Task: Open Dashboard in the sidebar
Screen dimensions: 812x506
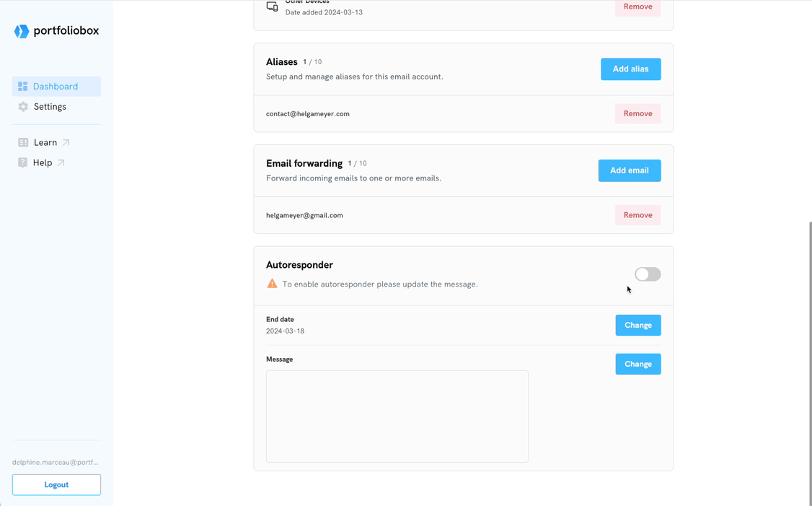Action: (x=56, y=87)
